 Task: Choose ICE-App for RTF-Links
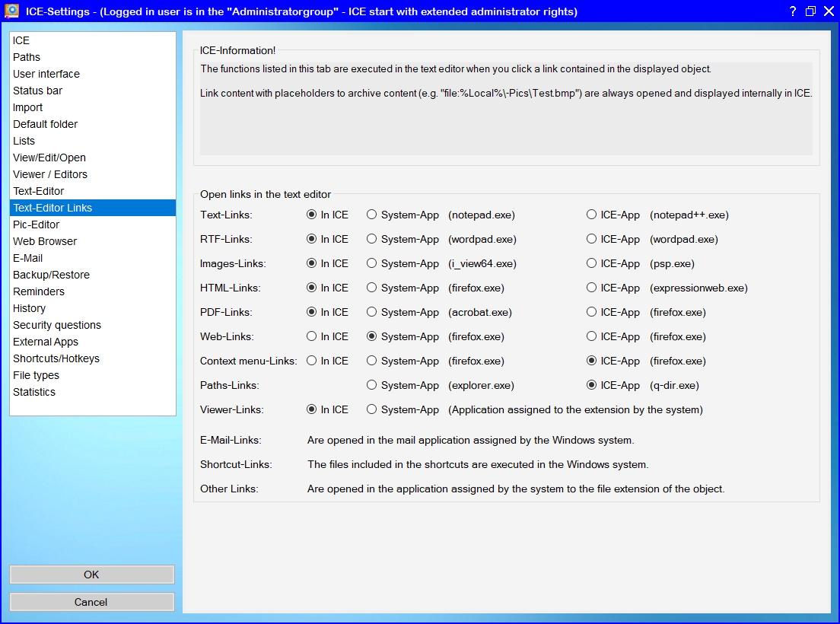point(591,239)
